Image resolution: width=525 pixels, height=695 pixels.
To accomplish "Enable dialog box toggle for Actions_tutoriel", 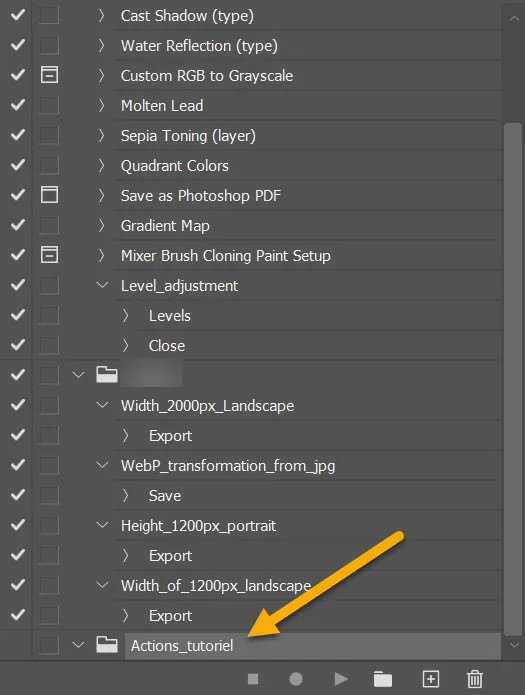I will click(49, 645).
